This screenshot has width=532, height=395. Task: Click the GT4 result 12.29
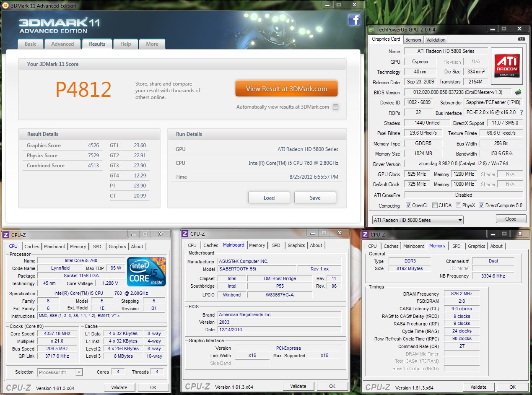[x=140, y=176]
